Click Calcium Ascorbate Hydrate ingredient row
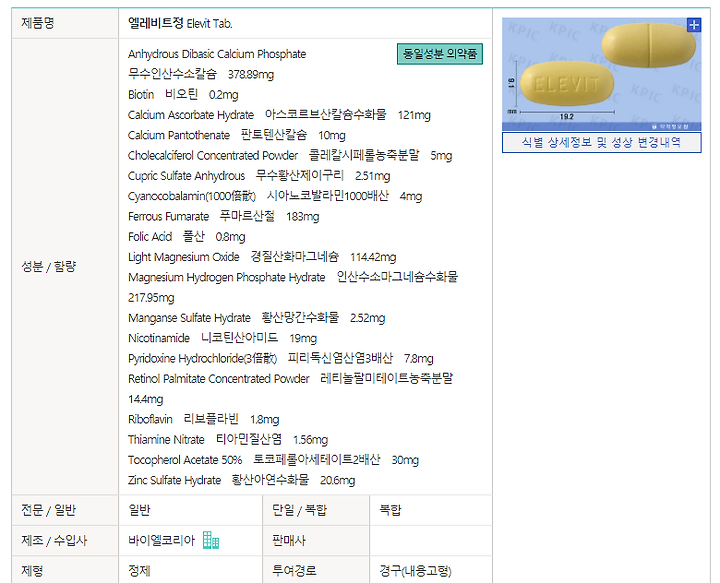 [279, 115]
